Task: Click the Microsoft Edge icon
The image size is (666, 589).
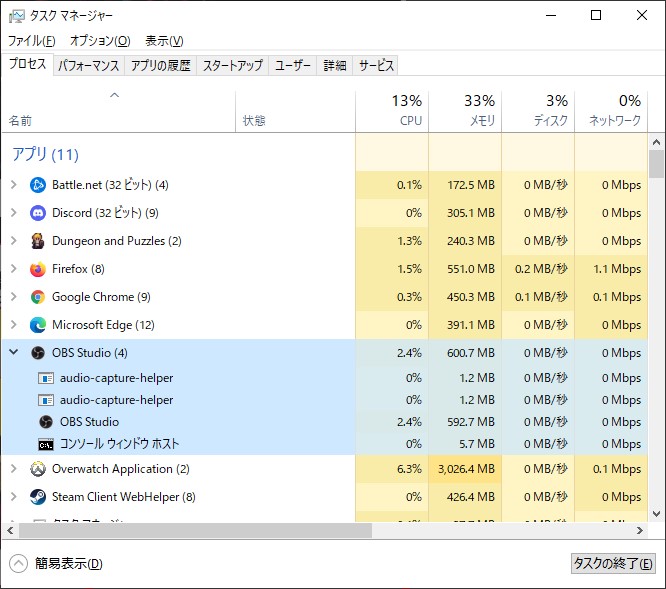Action: (x=38, y=325)
